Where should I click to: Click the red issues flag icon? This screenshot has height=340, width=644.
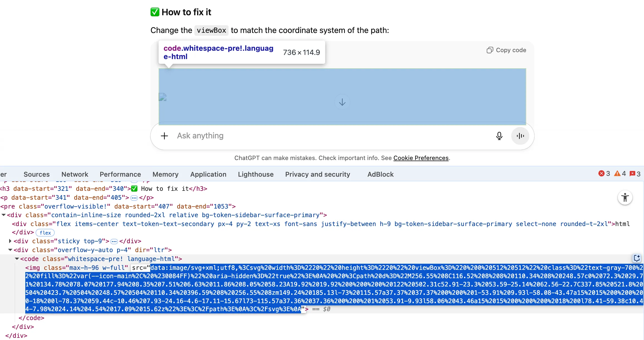coord(633,174)
